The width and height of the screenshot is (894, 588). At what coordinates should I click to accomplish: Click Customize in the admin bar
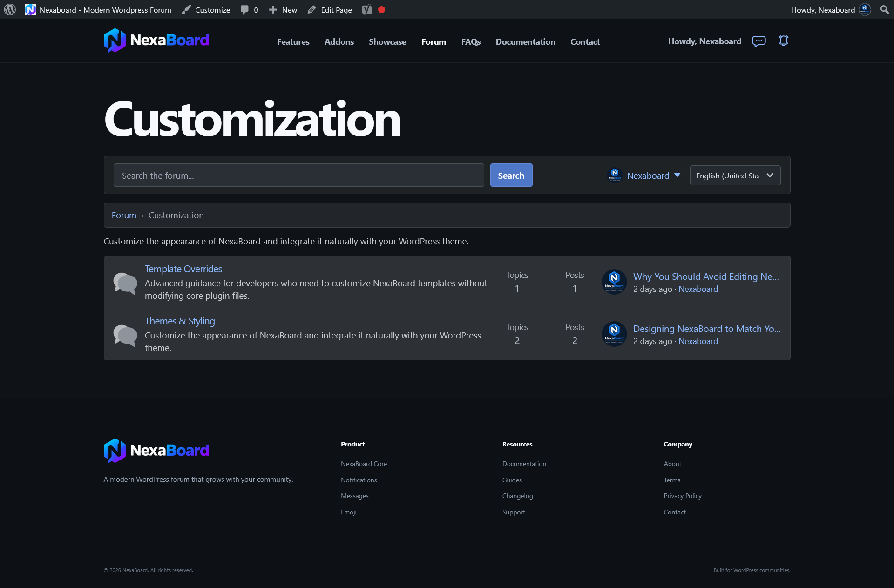tap(206, 9)
